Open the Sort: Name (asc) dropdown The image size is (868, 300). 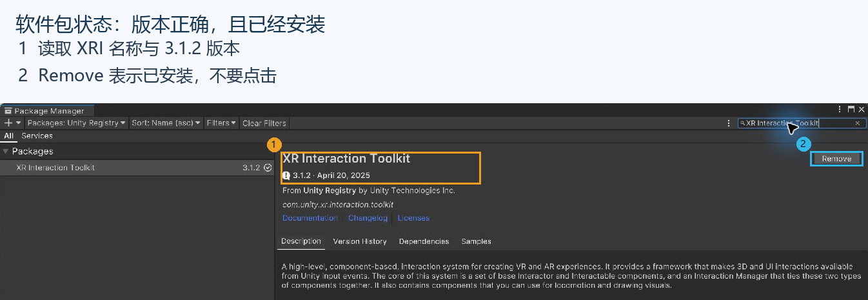click(166, 123)
